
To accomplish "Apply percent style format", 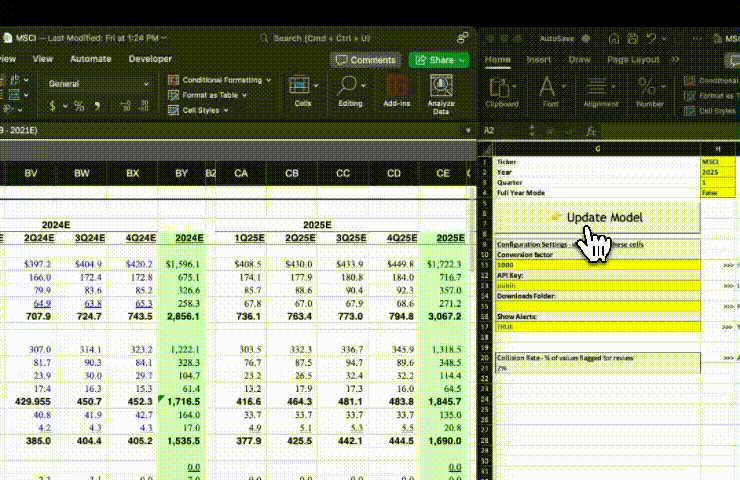I will 79,106.
